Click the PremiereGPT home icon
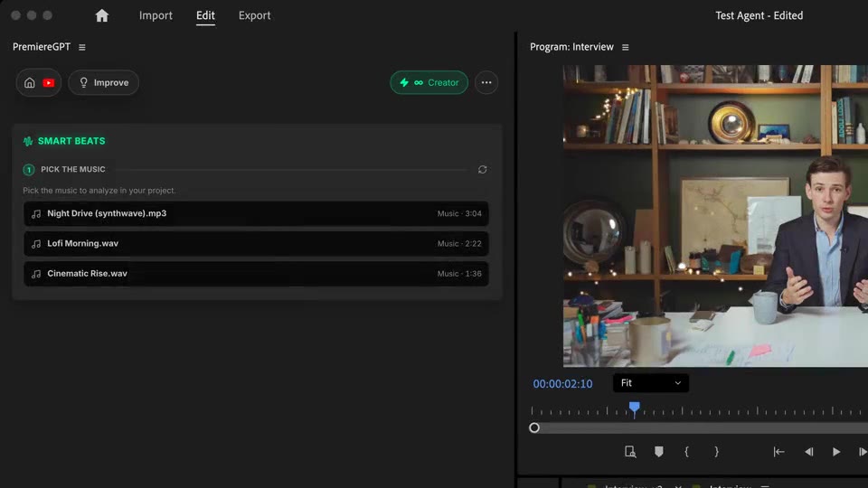The width and height of the screenshot is (868, 488). tap(29, 82)
